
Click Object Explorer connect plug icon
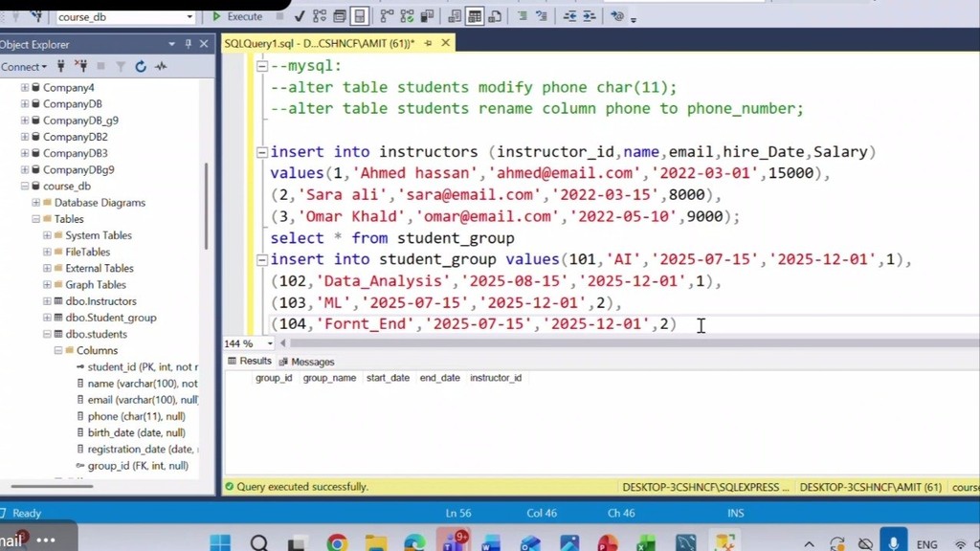tap(60, 66)
